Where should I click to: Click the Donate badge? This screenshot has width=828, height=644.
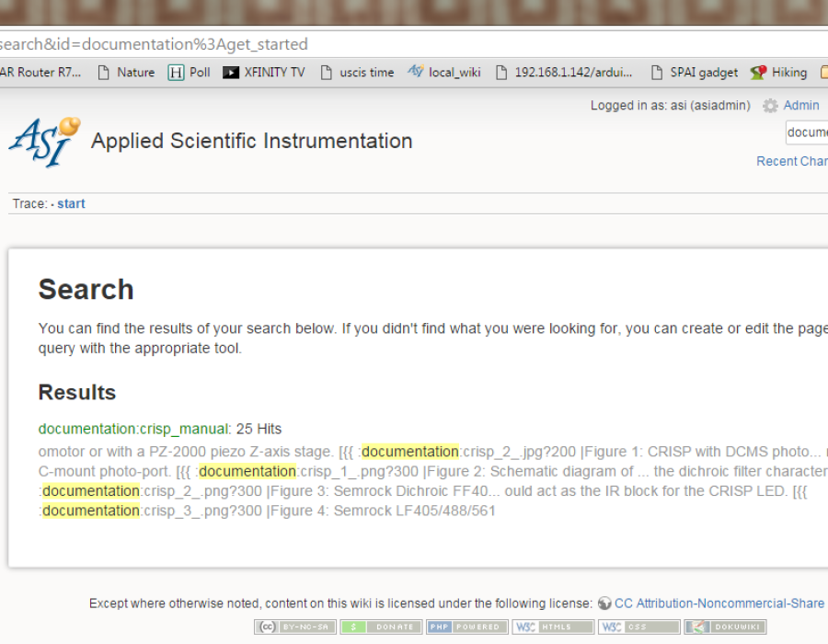[381, 627]
